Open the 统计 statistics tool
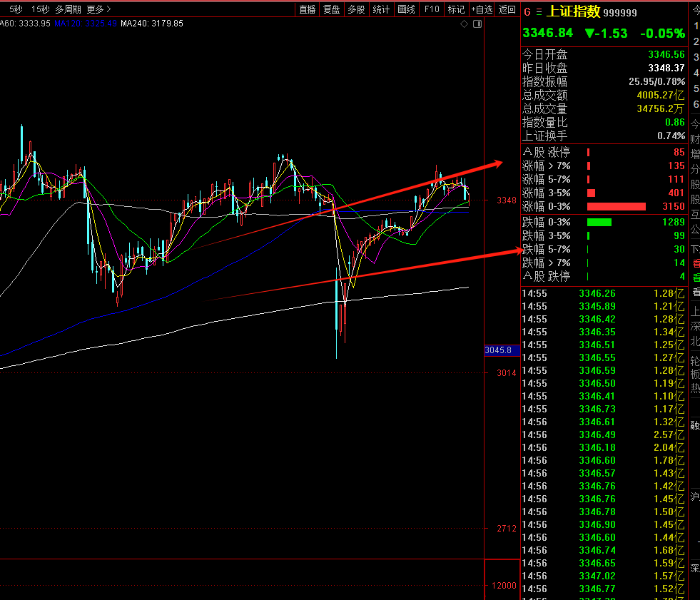 (381, 9)
